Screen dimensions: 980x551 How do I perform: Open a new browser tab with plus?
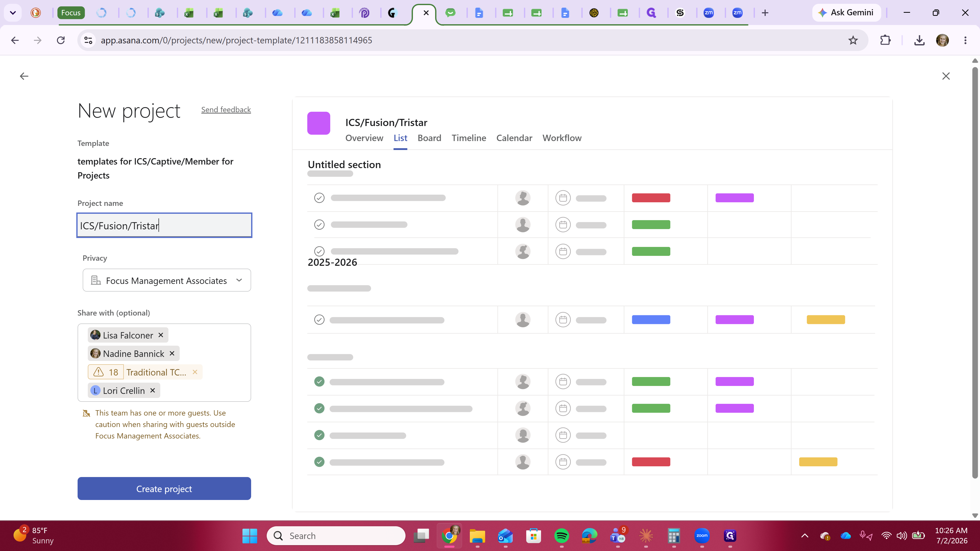[x=765, y=13]
